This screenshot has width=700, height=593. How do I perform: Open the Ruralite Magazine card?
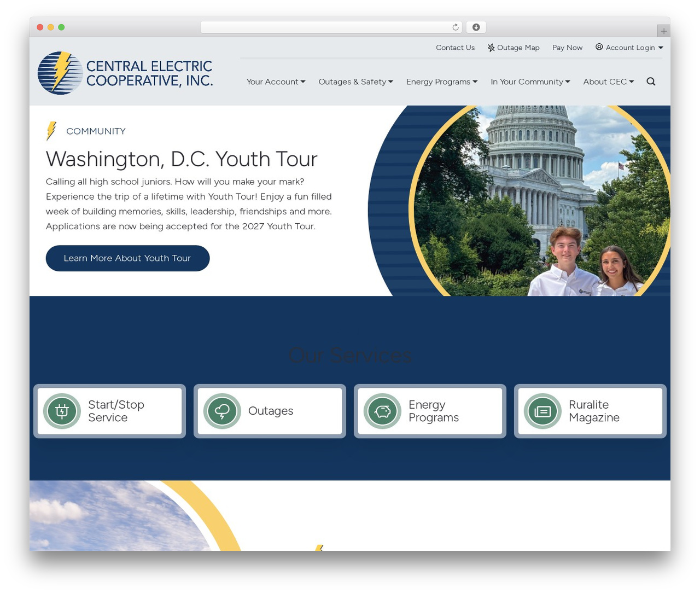click(x=590, y=411)
